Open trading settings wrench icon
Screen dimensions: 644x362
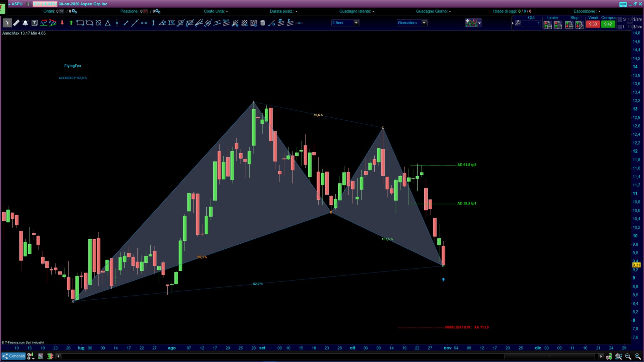click(x=518, y=23)
